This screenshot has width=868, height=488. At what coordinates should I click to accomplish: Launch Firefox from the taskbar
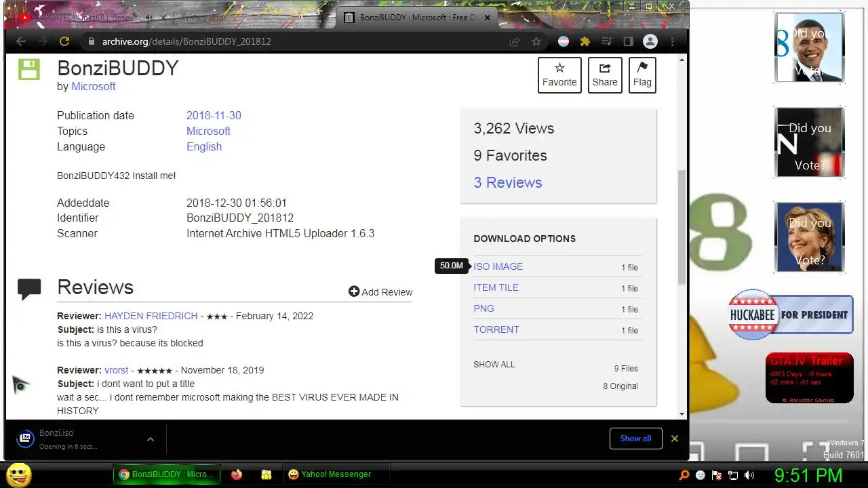(x=237, y=474)
